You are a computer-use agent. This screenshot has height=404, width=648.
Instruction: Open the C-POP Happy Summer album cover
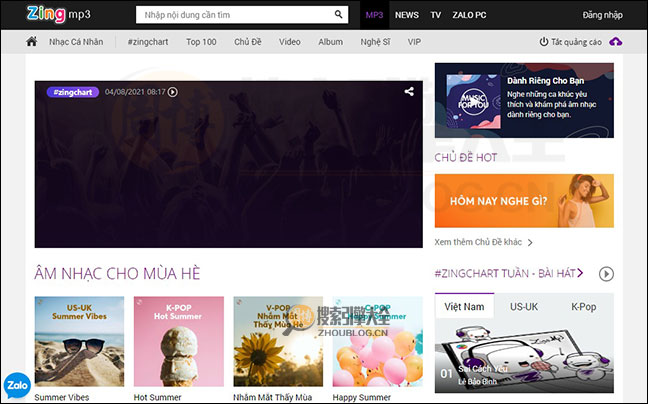tap(378, 341)
